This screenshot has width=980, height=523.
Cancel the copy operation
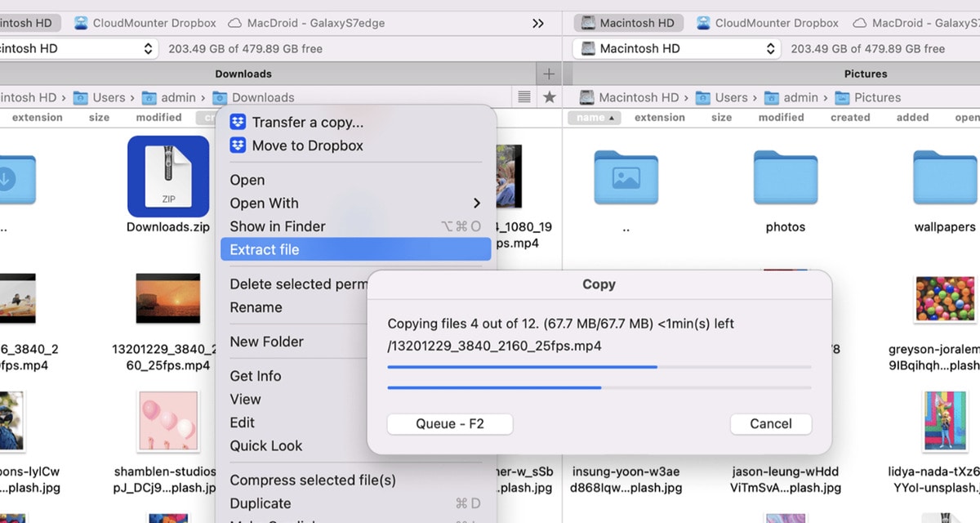pos(771,423)
